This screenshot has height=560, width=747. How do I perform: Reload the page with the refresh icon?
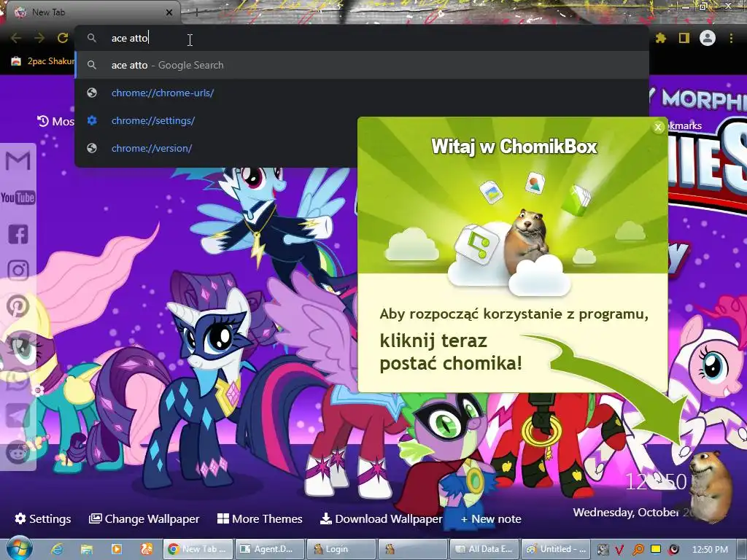tap(63, 38)
